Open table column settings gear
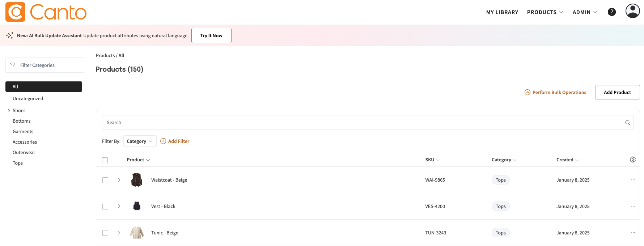Viewport: 644px width, 246px height. pos(633,160)
